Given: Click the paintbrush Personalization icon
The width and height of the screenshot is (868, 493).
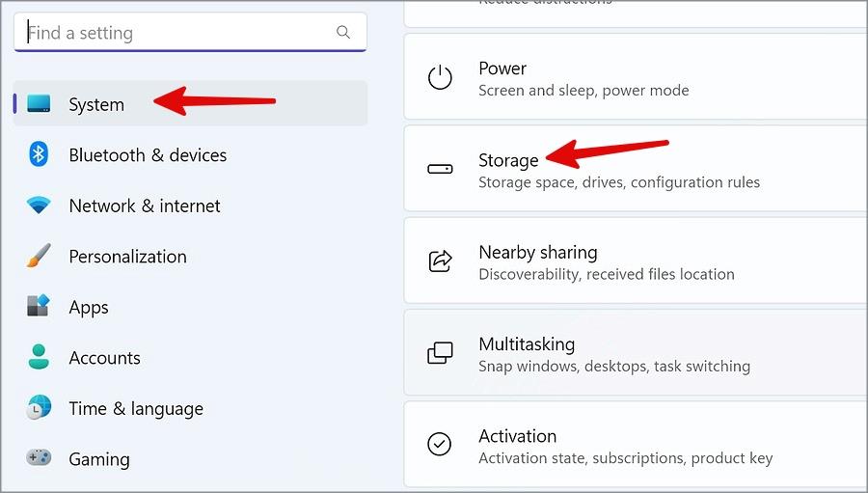Looking at the screenshot, I should (39, 256).
